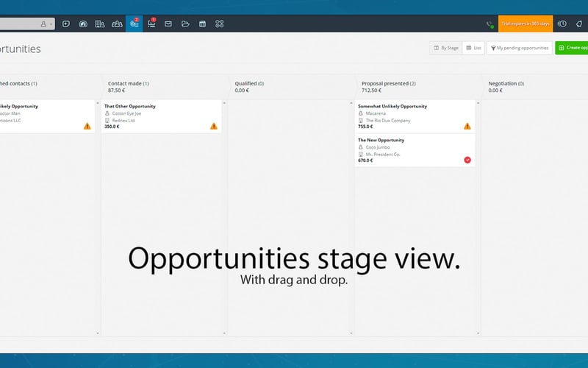
Task: Click scroll-down arrow of Contact made column
Action: tap(224, 333)
